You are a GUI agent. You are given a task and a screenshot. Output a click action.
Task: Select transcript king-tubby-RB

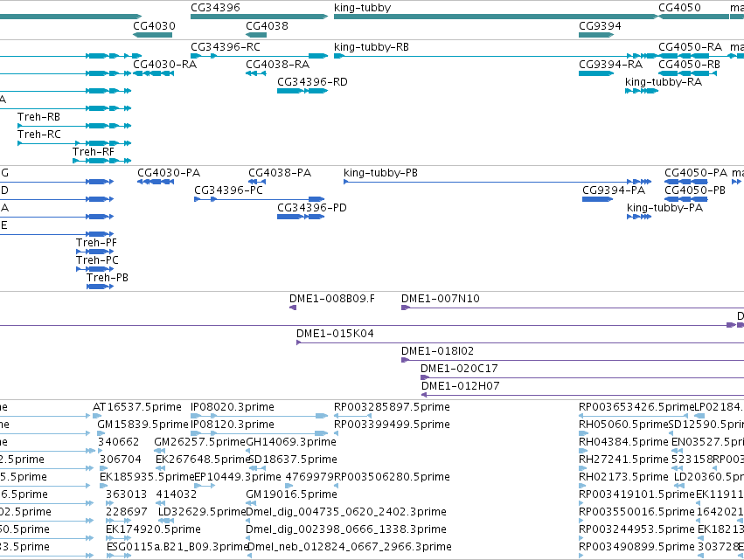(496, 56)
